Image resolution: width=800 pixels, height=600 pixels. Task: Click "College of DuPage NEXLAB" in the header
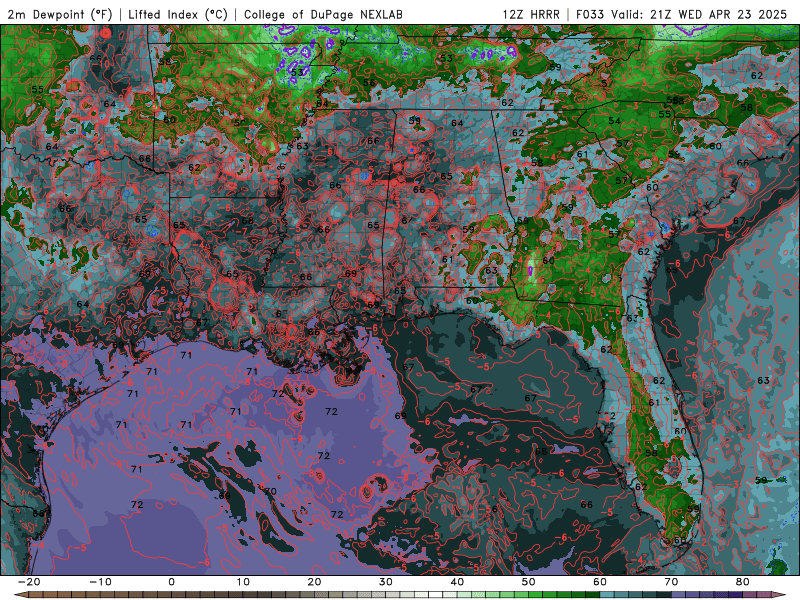coord(323,14)
